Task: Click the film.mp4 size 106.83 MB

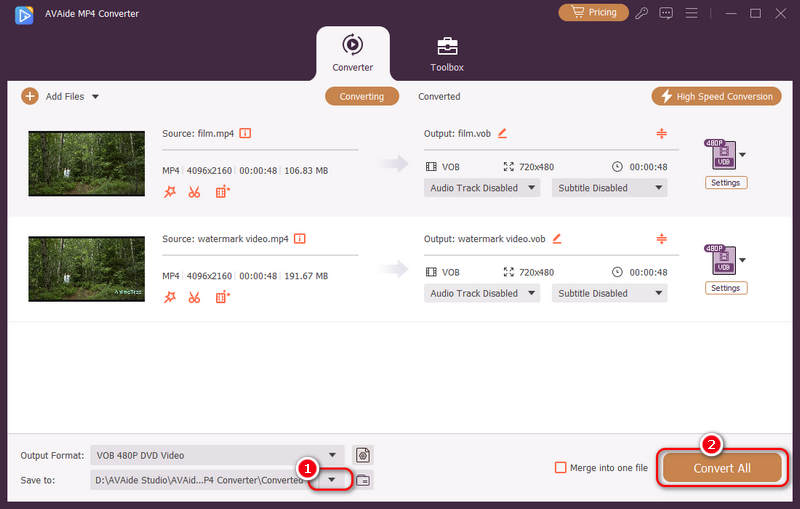Action: pos(306,170)
